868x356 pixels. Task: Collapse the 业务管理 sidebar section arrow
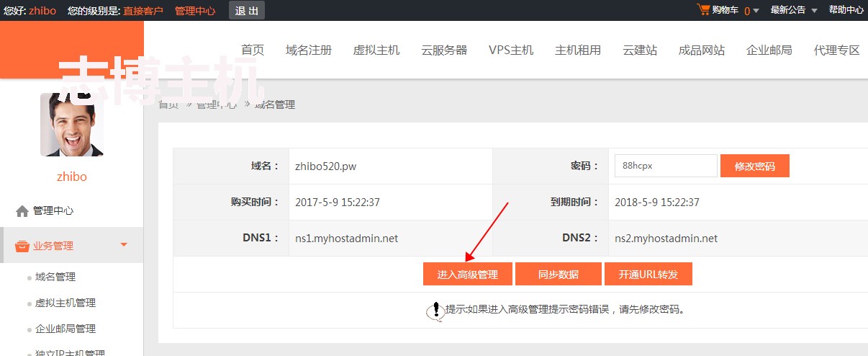tap(124, 245)
